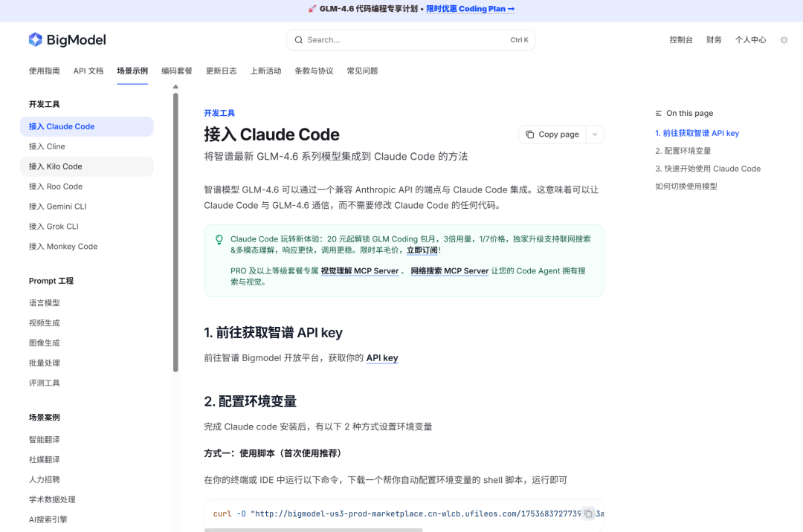Open 图像生成 sidebar item
803x532 pixels.
[86, 343]
